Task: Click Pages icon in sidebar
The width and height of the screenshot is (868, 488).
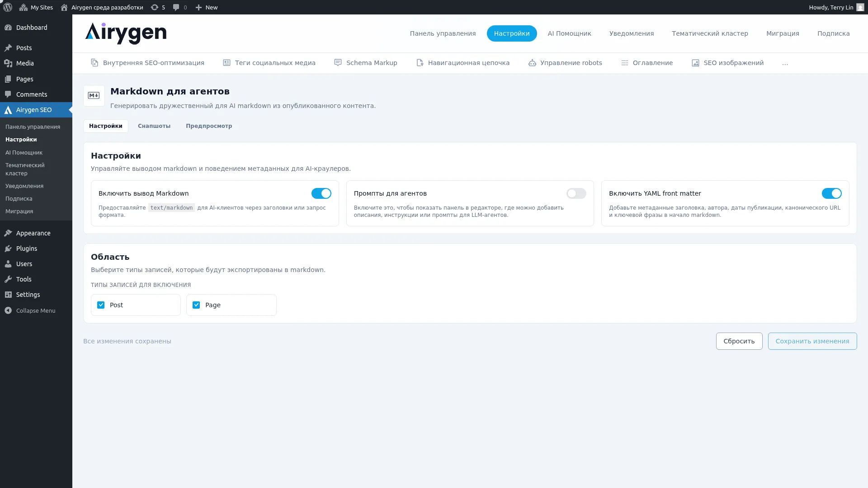Action: point(8,79)
